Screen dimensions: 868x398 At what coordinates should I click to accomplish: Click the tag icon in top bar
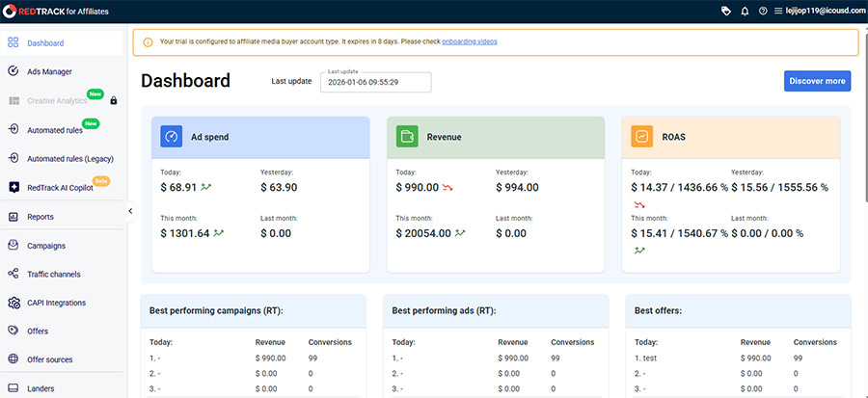[725, 11]
